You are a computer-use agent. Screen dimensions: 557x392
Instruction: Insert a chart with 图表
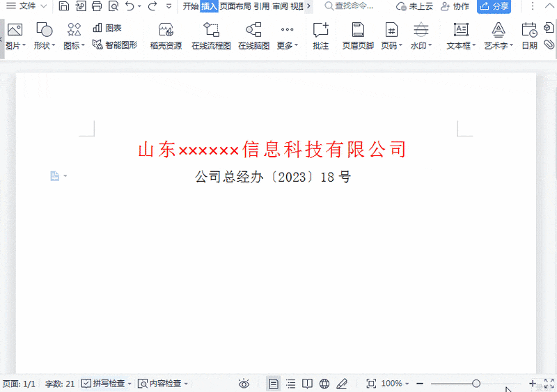[107, 28]
